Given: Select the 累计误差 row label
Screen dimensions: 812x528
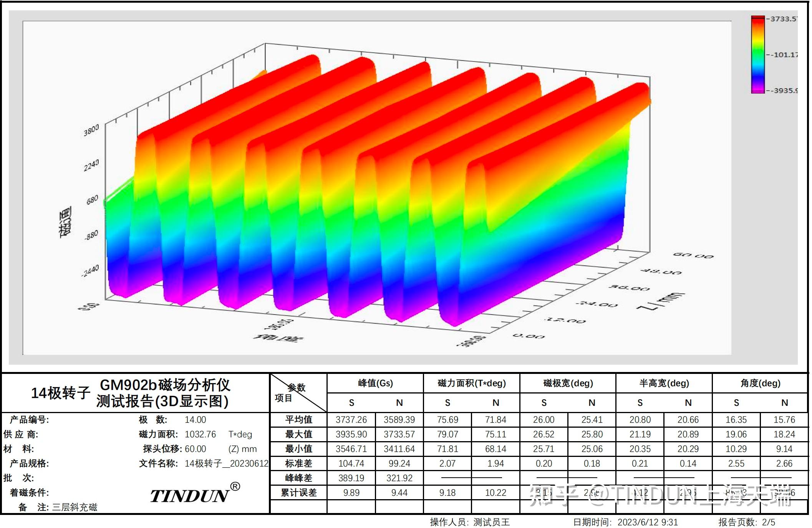Looking at the screenshot, I should 299,493.
